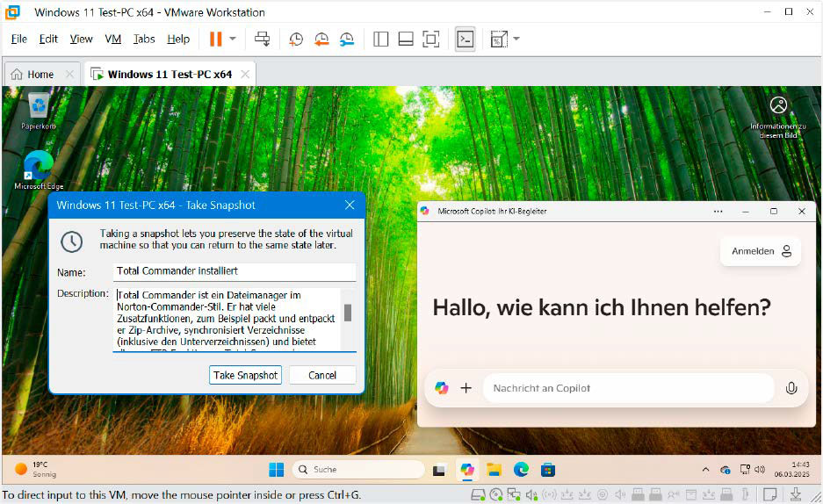Close the Windows 11 Test-PC x64 tab
This screenshot has height=504, width=823.
(x=244, y=75)
